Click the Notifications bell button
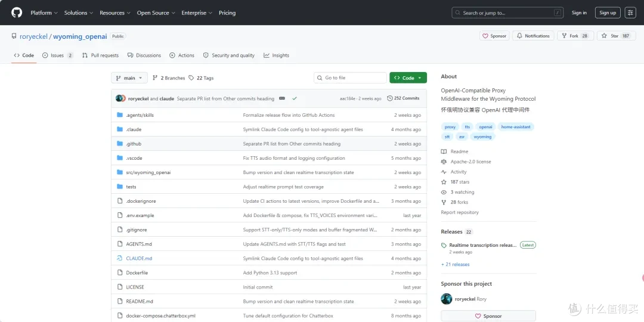 coord(533,36)
